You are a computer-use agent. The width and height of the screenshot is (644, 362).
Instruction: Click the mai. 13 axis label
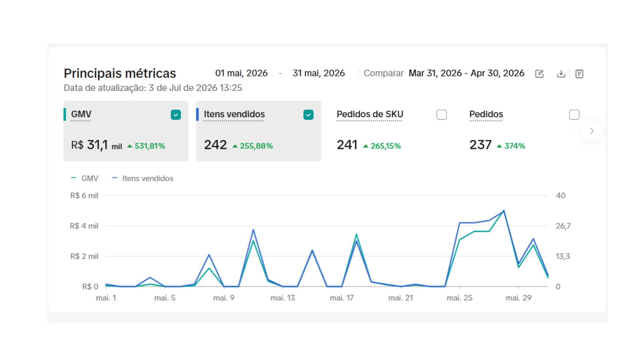pos(283,298)
